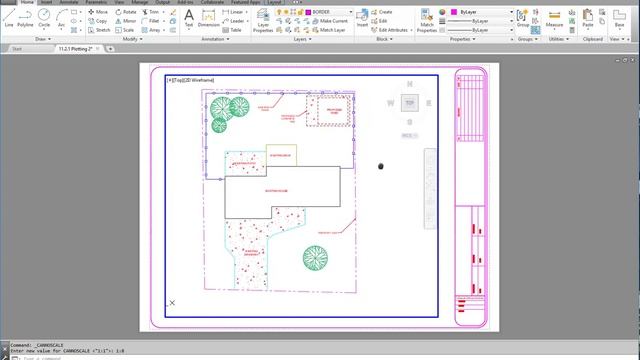
Task: Select the Line drawing tool
Action: pos(9,18)
